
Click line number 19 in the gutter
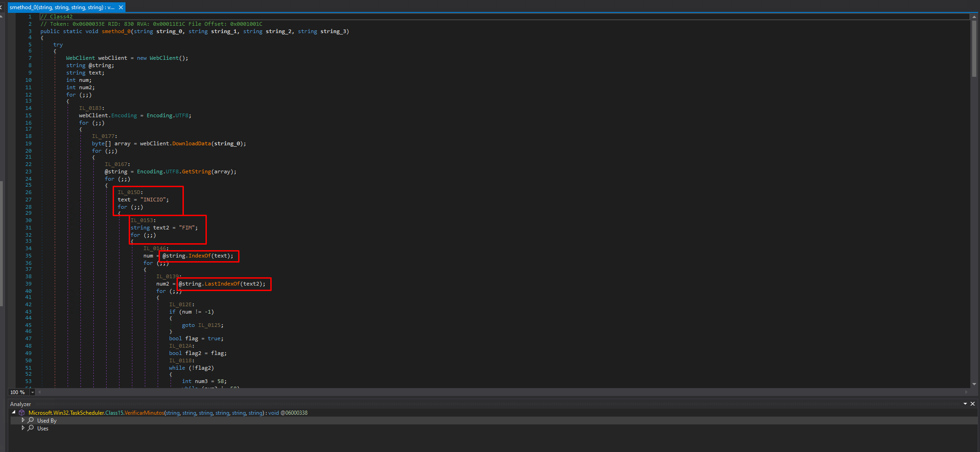coord(28,143)
